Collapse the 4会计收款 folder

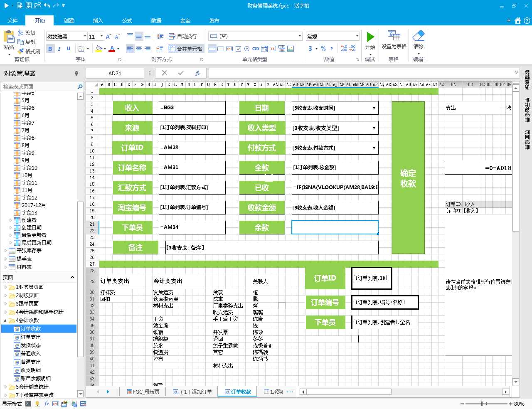click(x=5, y=320)
